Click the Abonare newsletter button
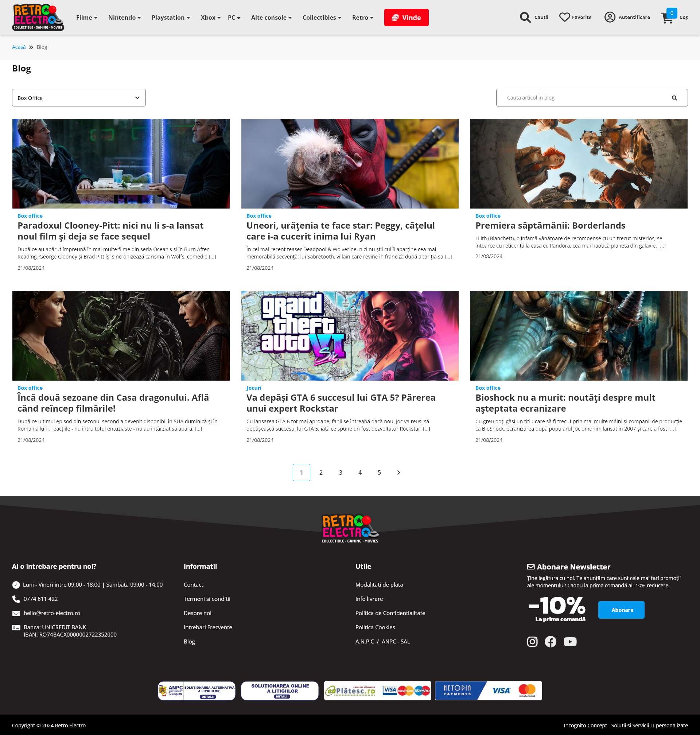 coord(621,610)
